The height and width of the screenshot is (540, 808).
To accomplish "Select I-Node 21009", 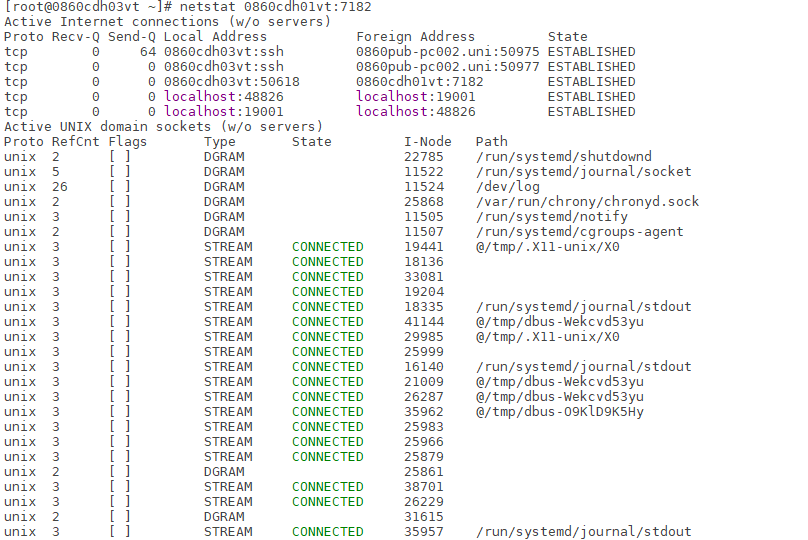I will click(424, 382).
